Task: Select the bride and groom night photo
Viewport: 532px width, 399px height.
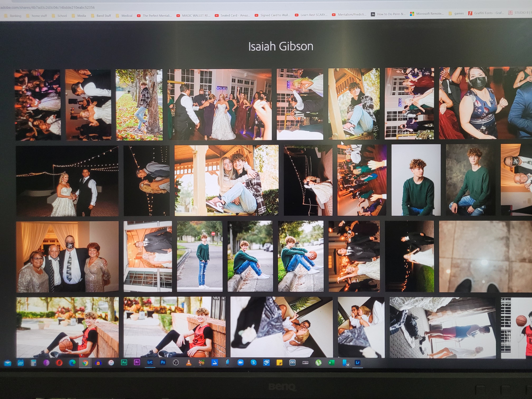Action: (x=67, y=181)
